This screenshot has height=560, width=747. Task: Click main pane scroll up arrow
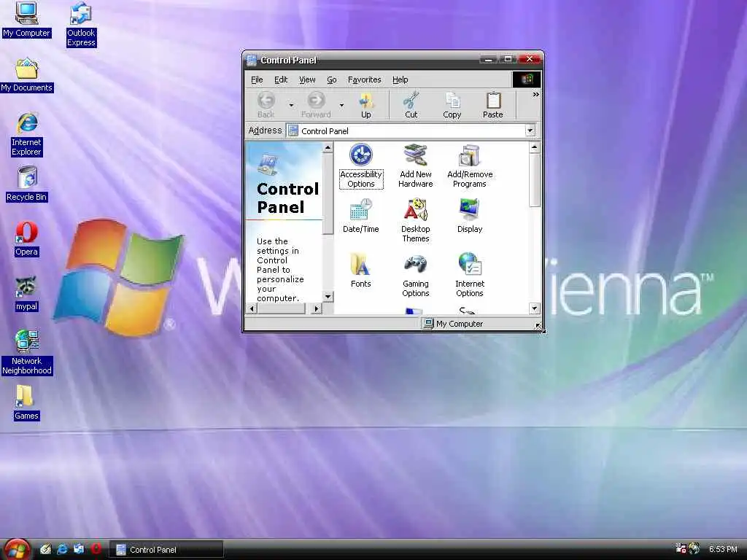click(x=535, y=147)
